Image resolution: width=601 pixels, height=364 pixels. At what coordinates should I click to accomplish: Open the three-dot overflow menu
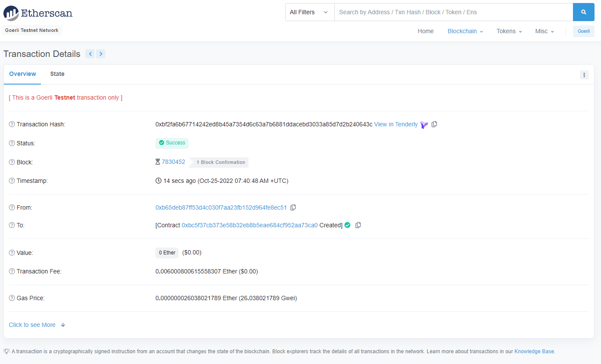pos(584,75)
